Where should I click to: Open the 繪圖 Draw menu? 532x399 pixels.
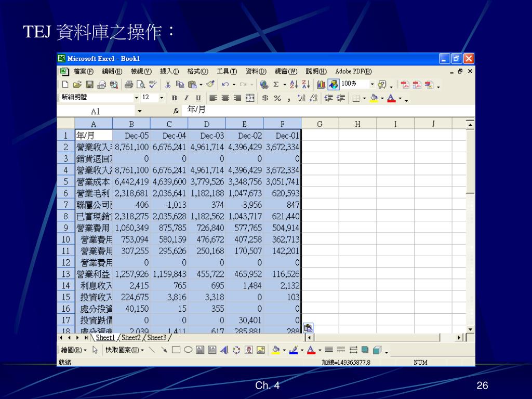pos(74,350)
